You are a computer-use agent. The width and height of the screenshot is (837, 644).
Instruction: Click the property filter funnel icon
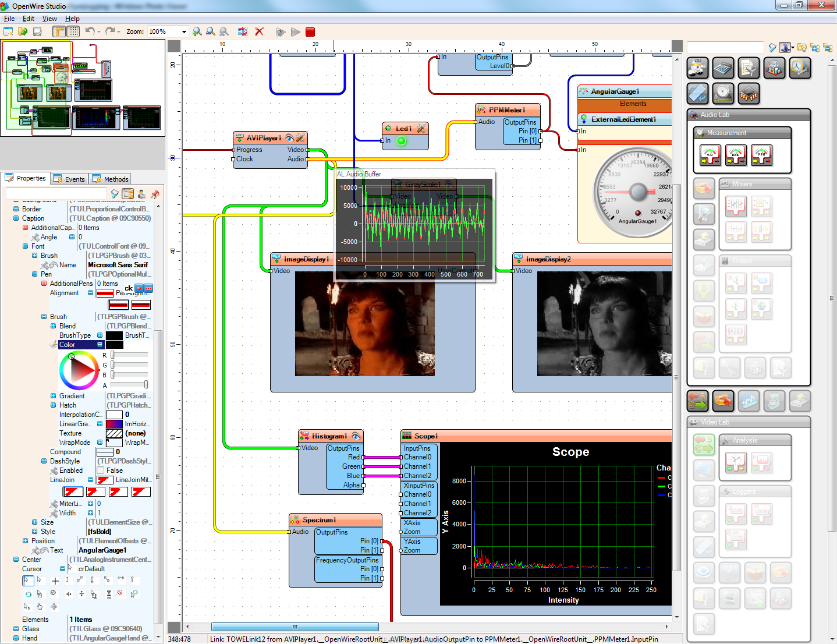115,194
